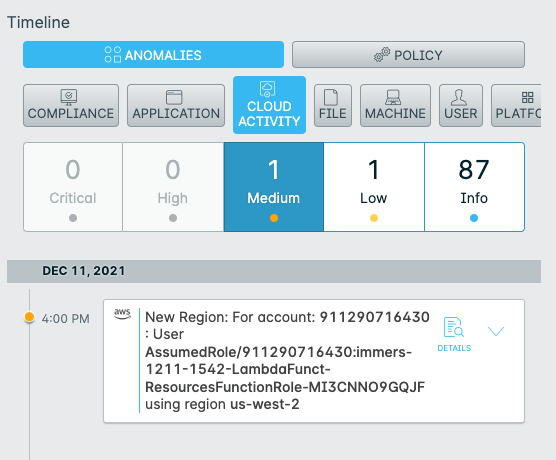Click the AWS logo on event card
556x460 pixels.
[122, 314]
